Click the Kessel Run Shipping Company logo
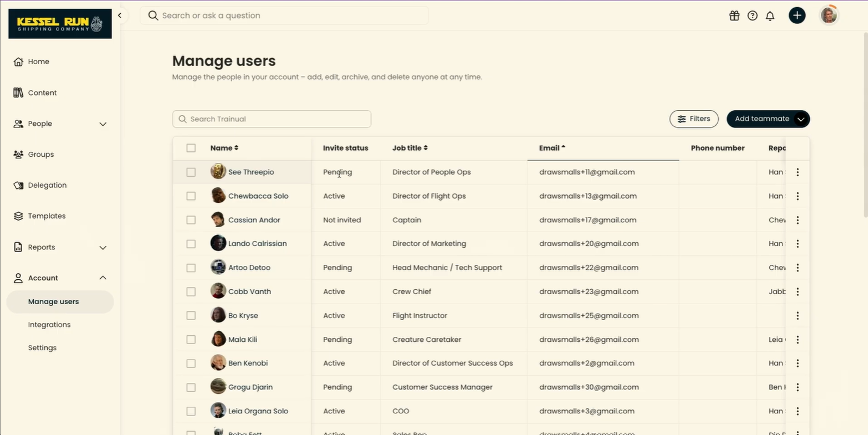The image size is (868, 435). click(60, 23)
